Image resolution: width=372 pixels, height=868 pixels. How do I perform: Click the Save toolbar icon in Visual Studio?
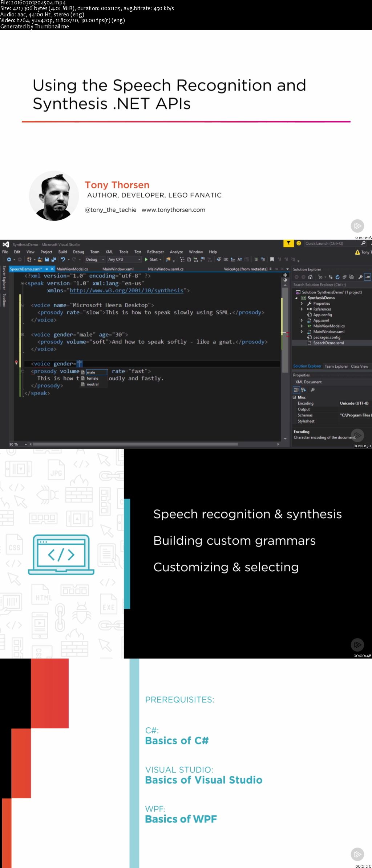coord(47,259)
